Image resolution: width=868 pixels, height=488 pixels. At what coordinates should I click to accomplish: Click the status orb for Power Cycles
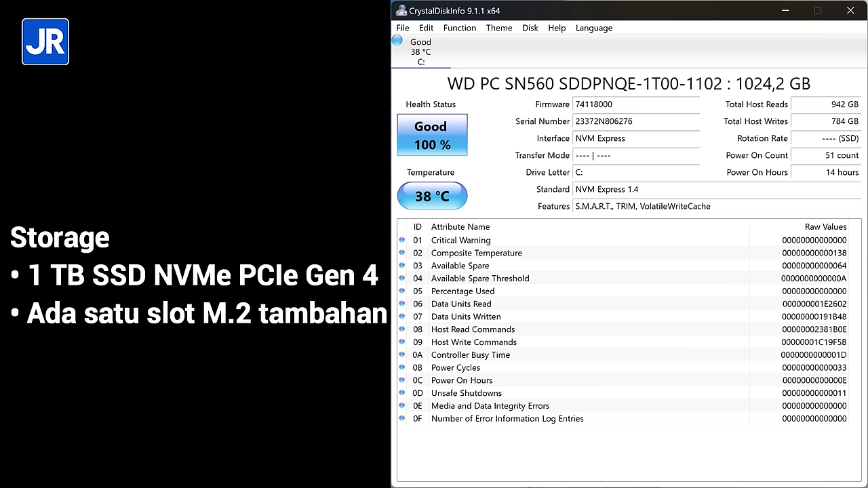402,367
